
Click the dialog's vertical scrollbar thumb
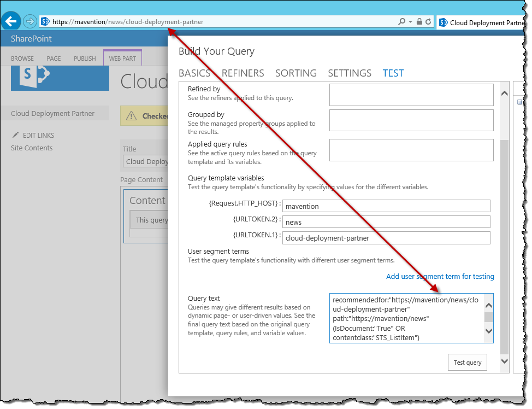(505, 246)
